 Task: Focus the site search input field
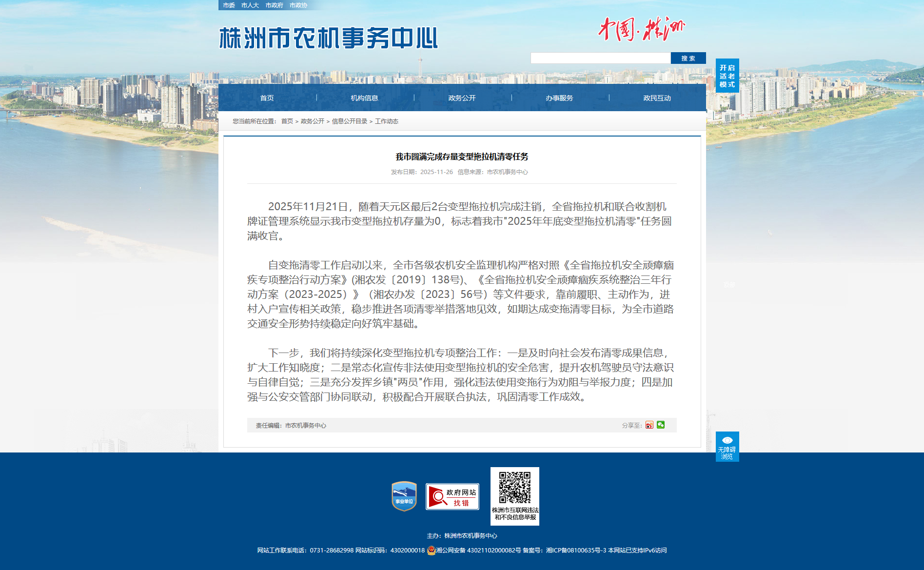600,58
